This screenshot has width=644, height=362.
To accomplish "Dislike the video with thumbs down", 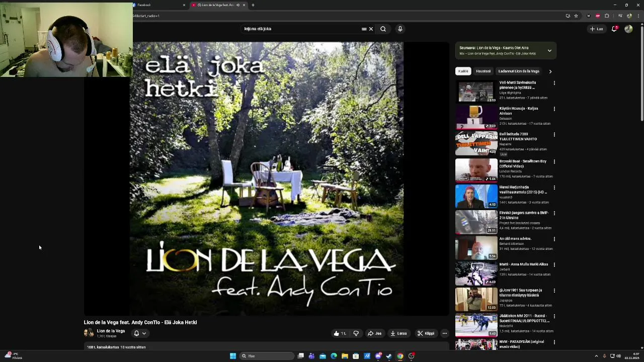I will pyautogui.click(x=356, y=333).
